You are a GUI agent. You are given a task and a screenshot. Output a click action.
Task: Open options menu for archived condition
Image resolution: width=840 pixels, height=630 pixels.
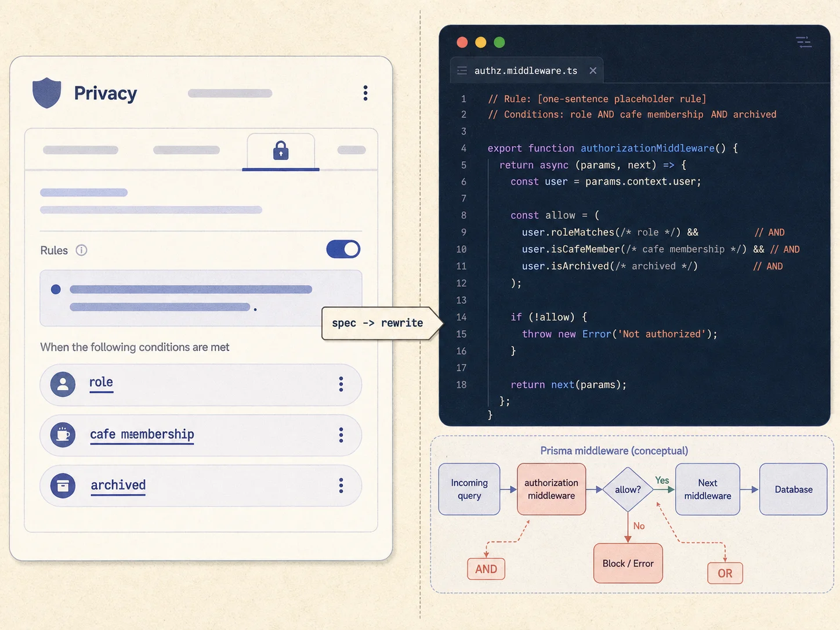tap(341, 486)
